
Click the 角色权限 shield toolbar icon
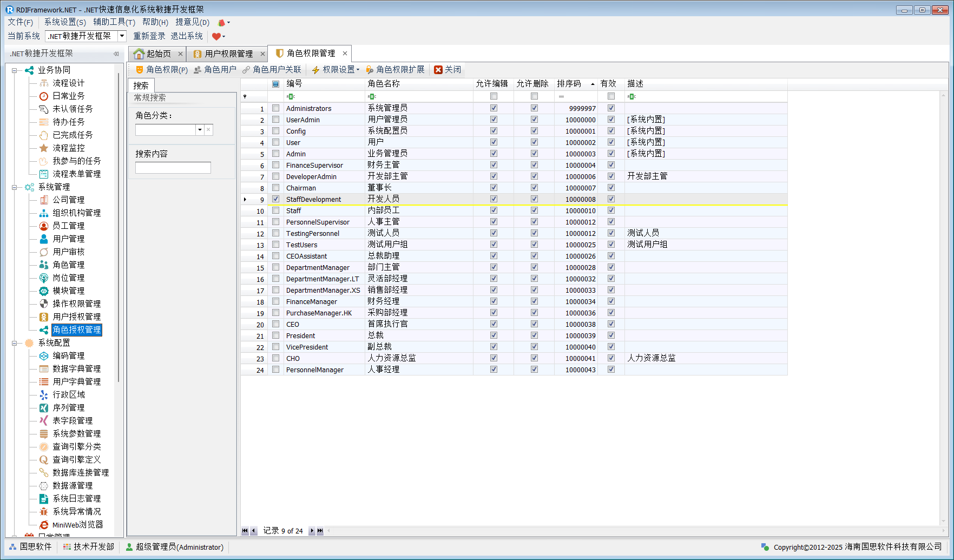(140, 70)
